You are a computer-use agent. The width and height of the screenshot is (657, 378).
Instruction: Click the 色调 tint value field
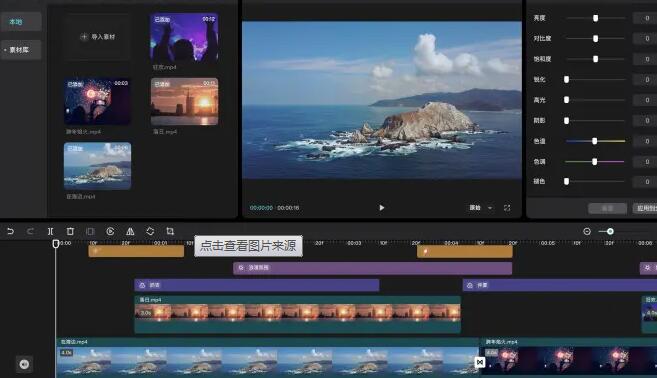(645, 162)
